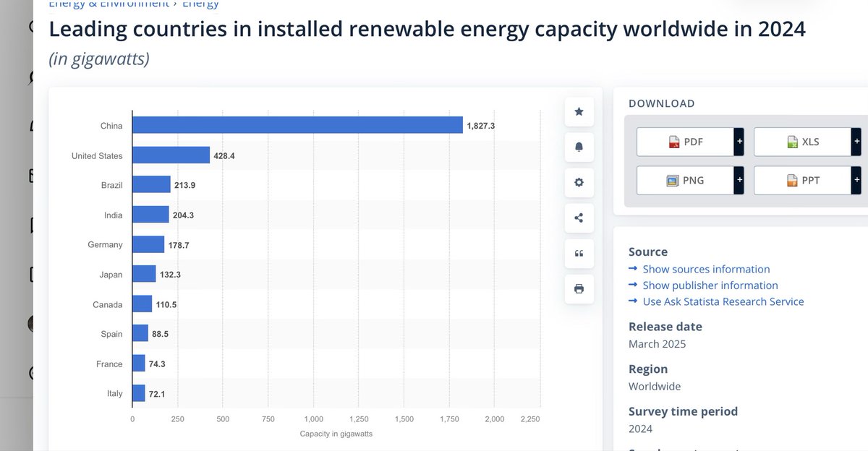868x451 pixels.
Task: Download the chart as XLS
Action: pyautogui.click(x=802, y=142)
